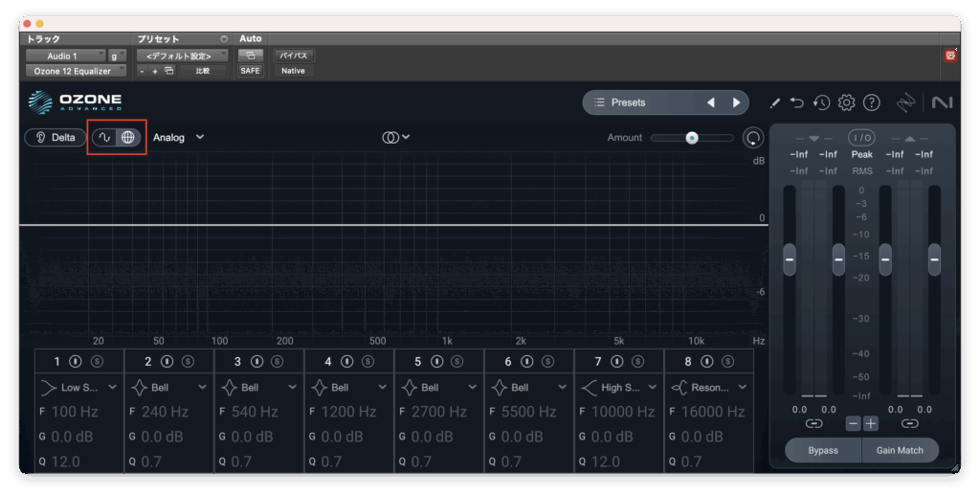This screenshot has height=496, width=980.
Task: Click the Amount slider handle
Action: coord(691,138)
